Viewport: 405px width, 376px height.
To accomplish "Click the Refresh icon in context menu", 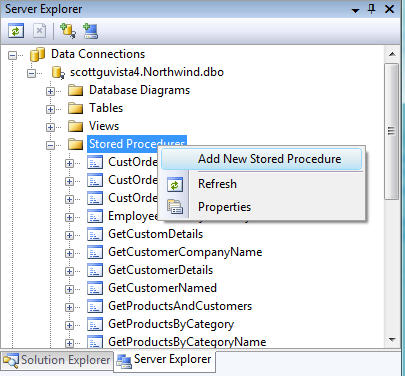I will tap(175, 184).
